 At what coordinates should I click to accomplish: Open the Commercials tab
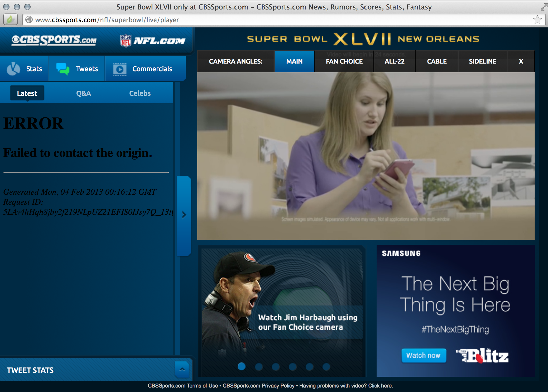[145, 69]
